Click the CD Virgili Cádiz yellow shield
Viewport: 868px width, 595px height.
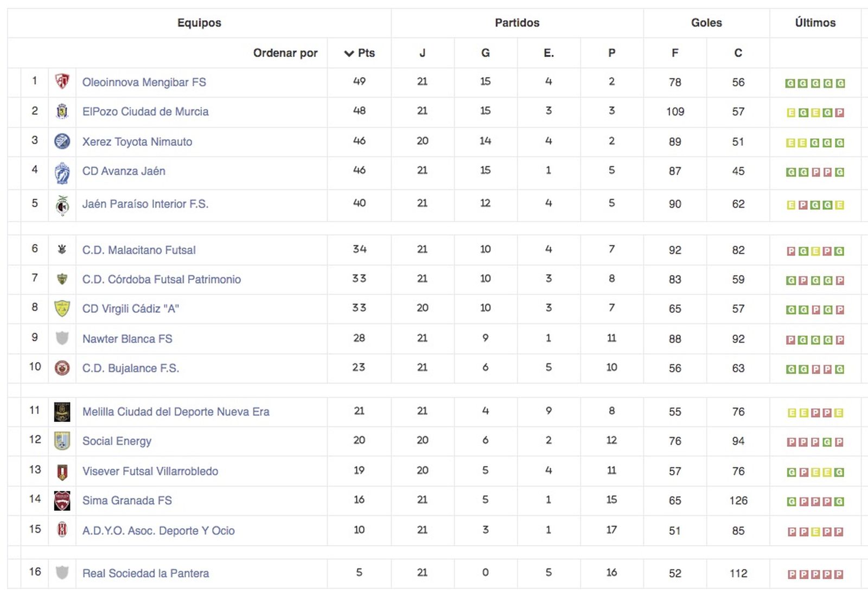[62, 309]
